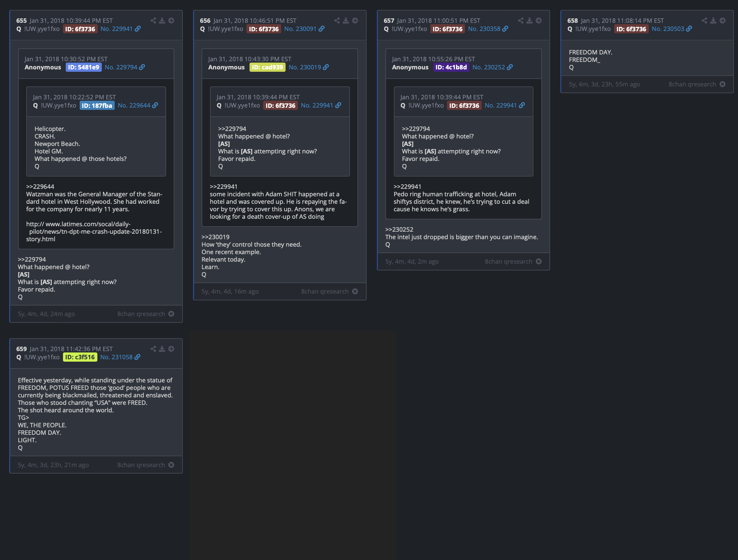
Task: Click '>>229644' reply reference
Action: [40, 186]
